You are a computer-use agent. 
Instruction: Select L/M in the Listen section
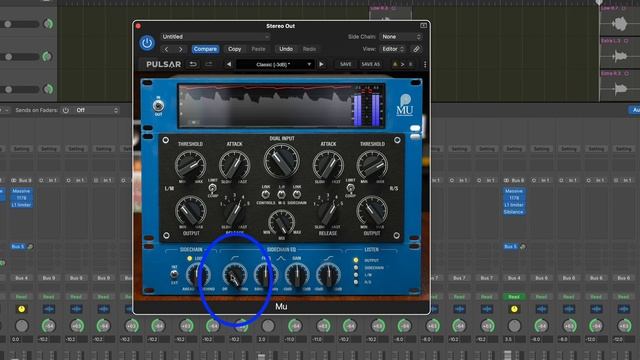point(356,275)
